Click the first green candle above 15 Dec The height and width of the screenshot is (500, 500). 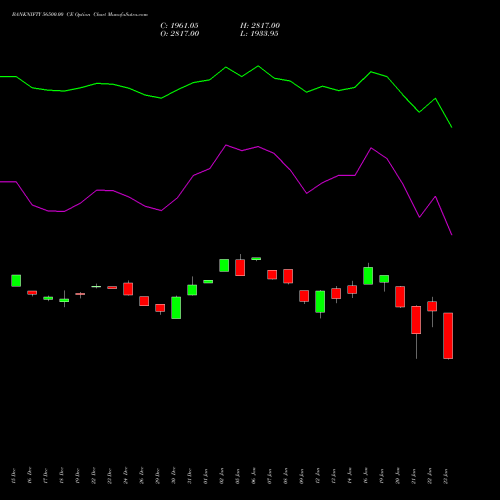tap(16, 281)
